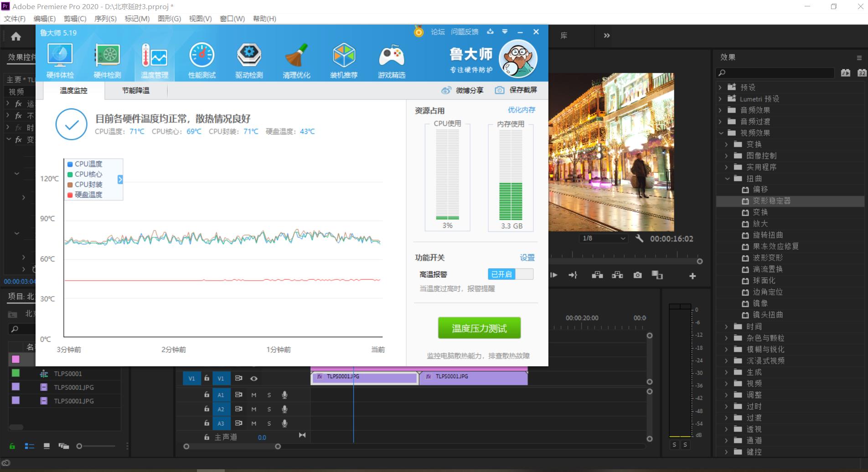Open 硬件检测 hardware detection icon

pyautogui.click(x=107, y=61)
